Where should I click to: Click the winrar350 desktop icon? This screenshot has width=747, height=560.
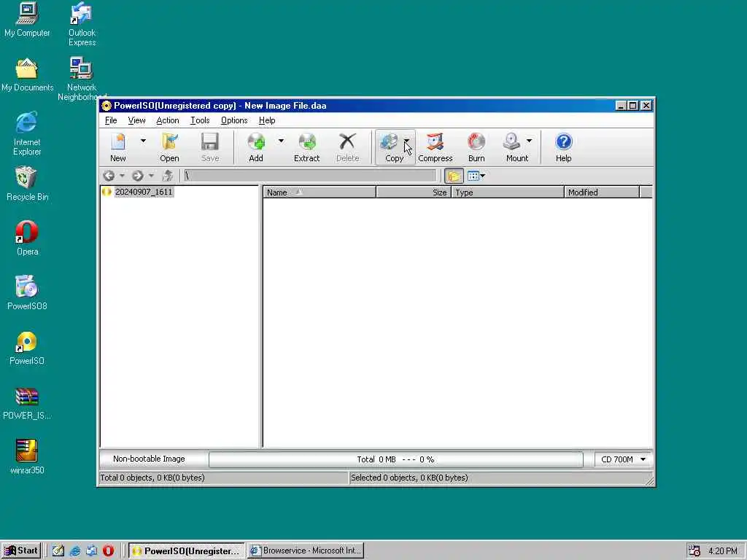[27, 458]
